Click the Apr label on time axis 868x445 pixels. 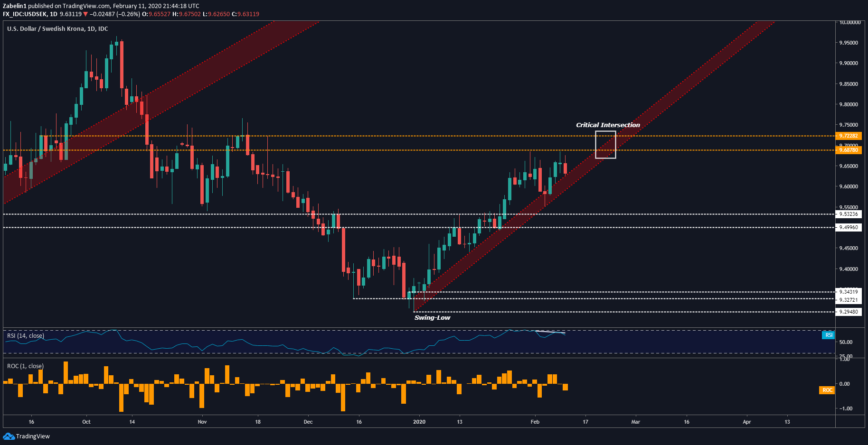pyautogui.click(x=747, y=422)
